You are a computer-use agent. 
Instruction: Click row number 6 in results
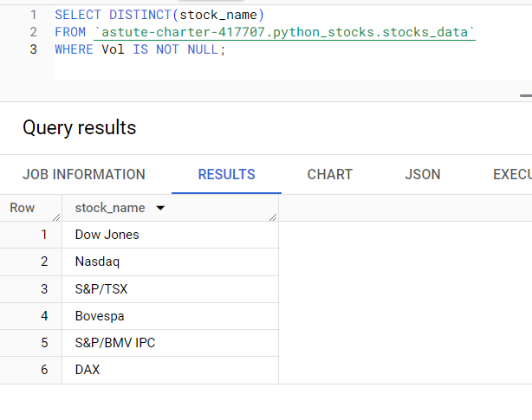point(44,370)
